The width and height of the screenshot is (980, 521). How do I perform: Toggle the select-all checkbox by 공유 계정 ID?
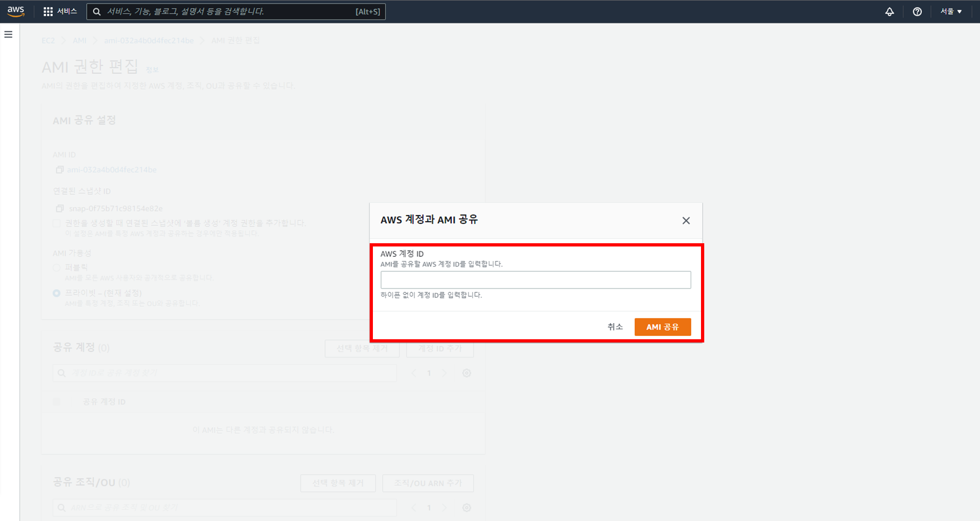tap(57, 402)
